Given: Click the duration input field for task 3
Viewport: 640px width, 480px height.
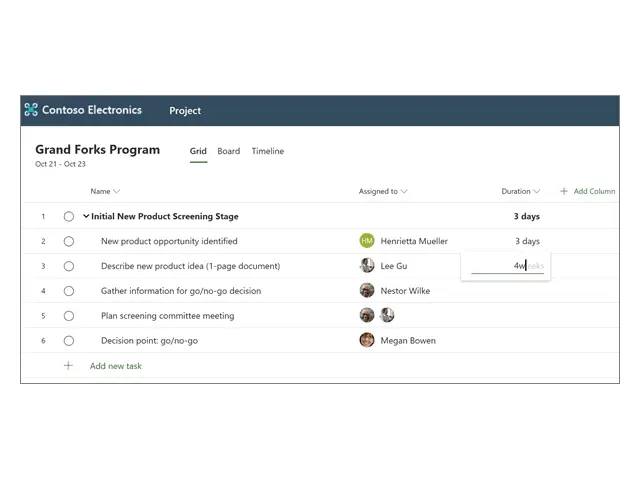Looking at the screenshot, I should click(507, 266).
